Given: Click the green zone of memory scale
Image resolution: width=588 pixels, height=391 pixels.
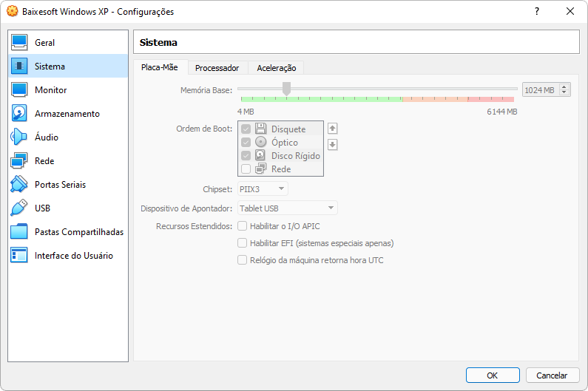Looking at the screenshot, I should pos(322,99).
